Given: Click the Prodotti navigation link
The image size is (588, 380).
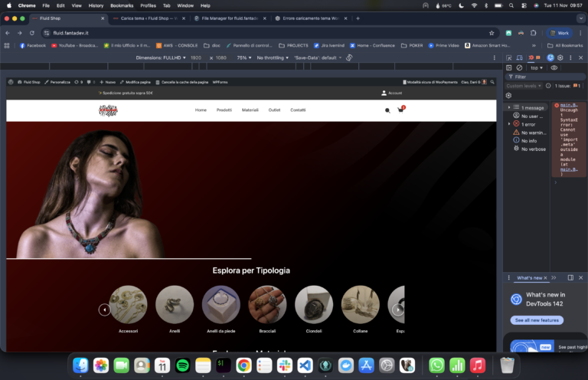Looking at the screenshot, I should point(224,110).
